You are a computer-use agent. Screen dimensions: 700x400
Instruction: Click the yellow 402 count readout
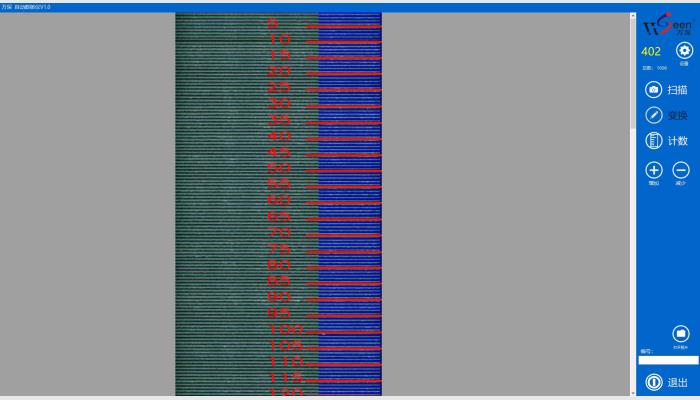[651, 51]
